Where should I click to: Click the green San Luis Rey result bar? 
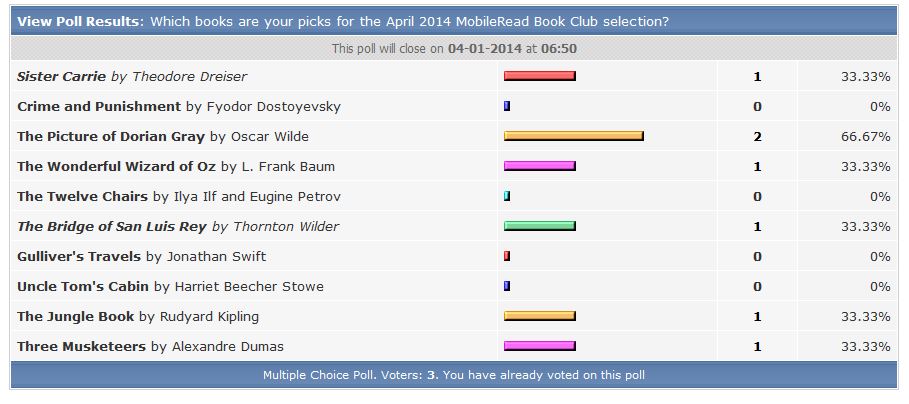pyautogui.click(x=539, y=226)
